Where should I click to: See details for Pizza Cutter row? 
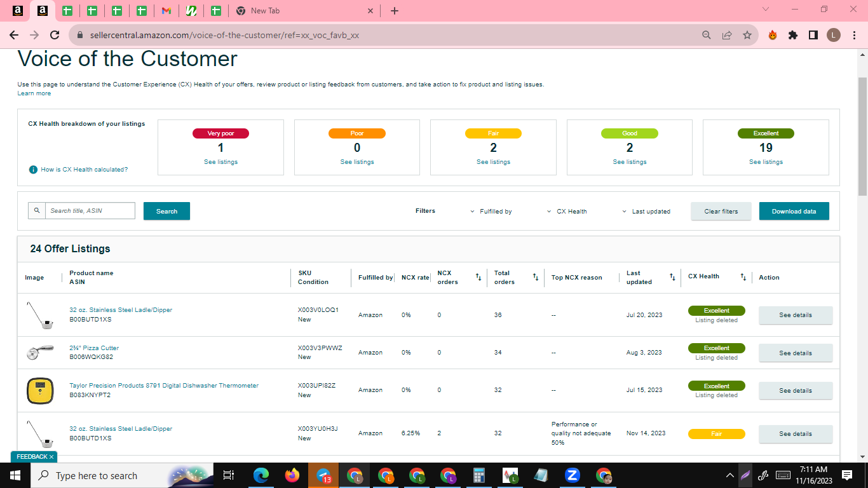tap(796, 353)
